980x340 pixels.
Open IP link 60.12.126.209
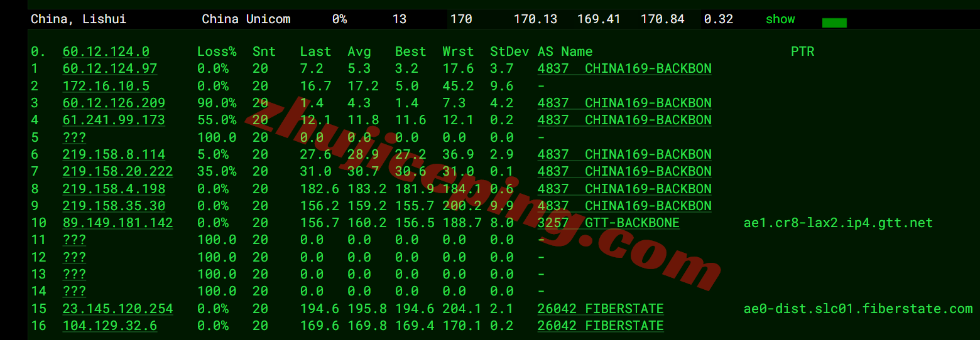(x=114, y=103)
